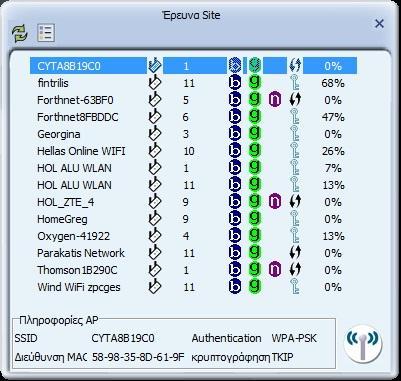This screenshot has height=381, width=401.
Task: Click the 802.11n icon for HOL_ZTE_4
Action: click(275, 202)
